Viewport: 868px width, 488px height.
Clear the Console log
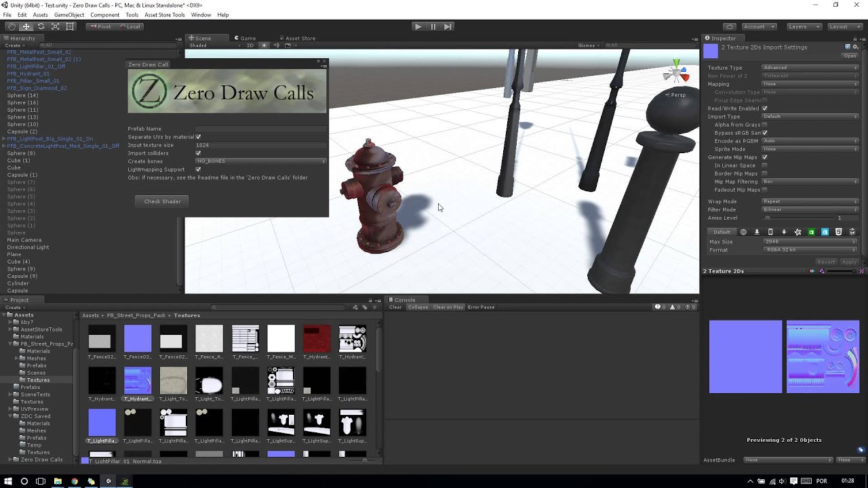(395, 307)
